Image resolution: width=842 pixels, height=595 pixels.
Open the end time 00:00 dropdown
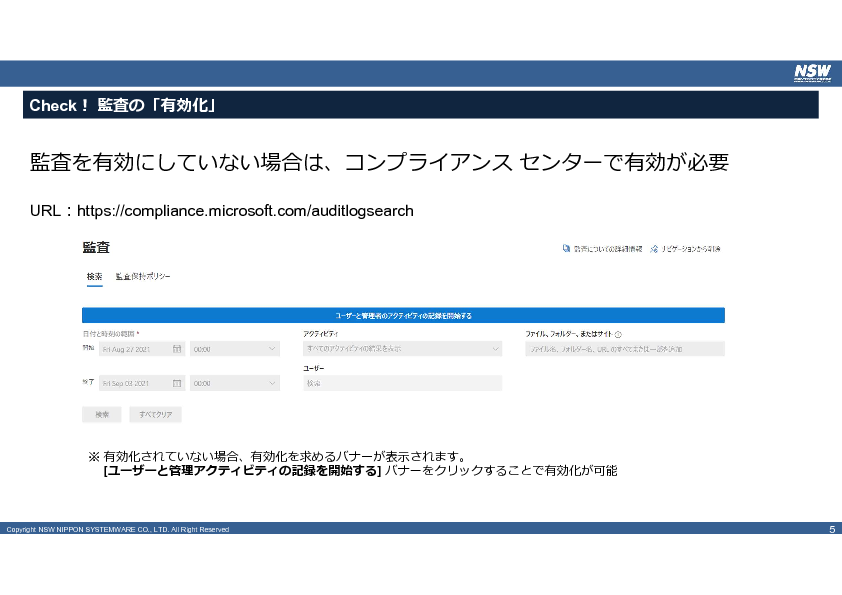(234, 383)
